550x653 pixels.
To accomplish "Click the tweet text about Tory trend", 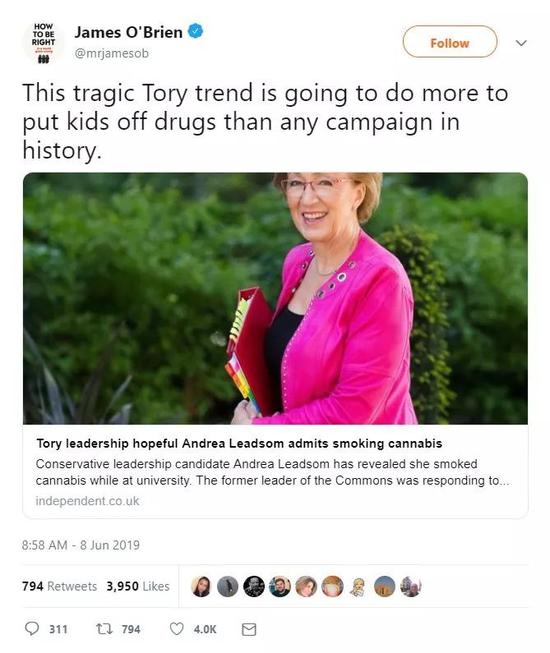I will pos(265,122).
